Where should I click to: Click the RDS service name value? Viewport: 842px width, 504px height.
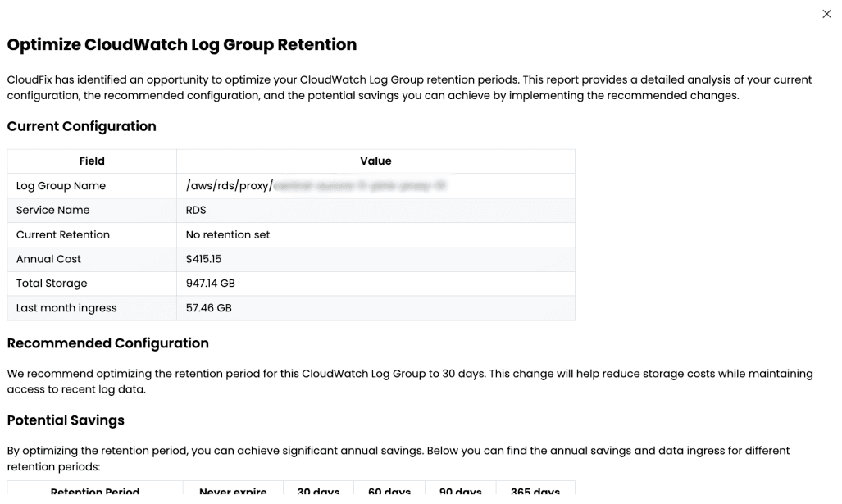(196, 211)
